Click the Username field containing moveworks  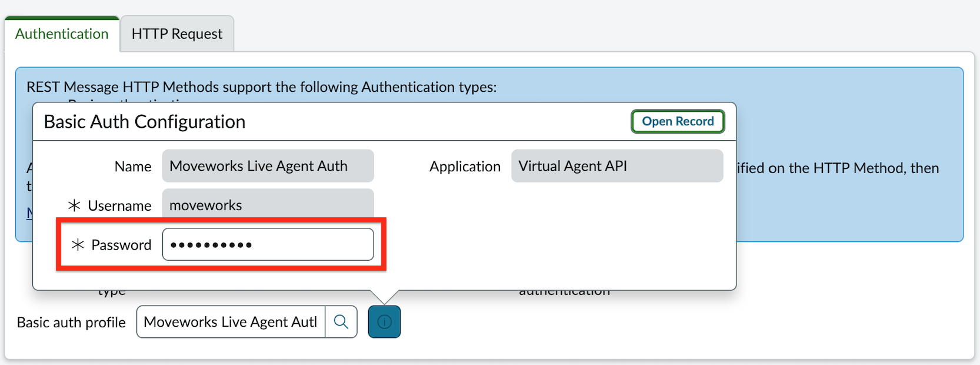[268, 205]
